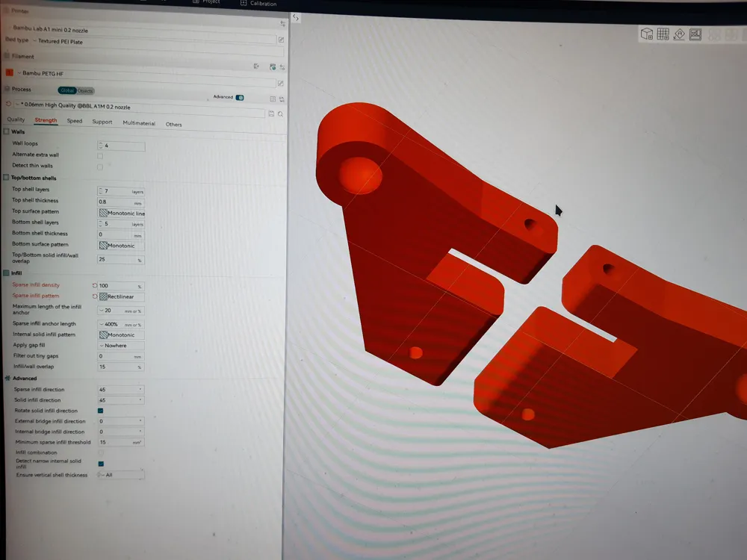This screenshot has height=560, width=747.
Task: Toggle Infill combination checkbox
Action: pyautogui.click(x=101, y=452)
